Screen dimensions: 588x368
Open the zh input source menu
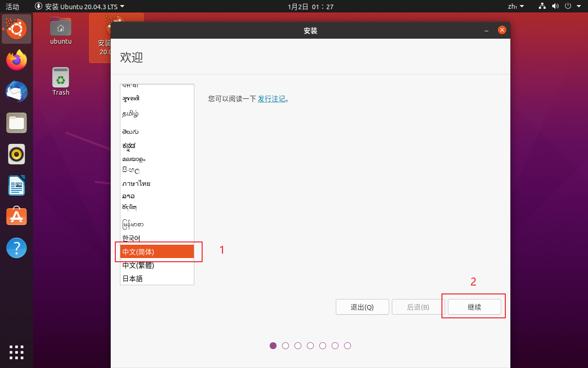pos(516,6)
